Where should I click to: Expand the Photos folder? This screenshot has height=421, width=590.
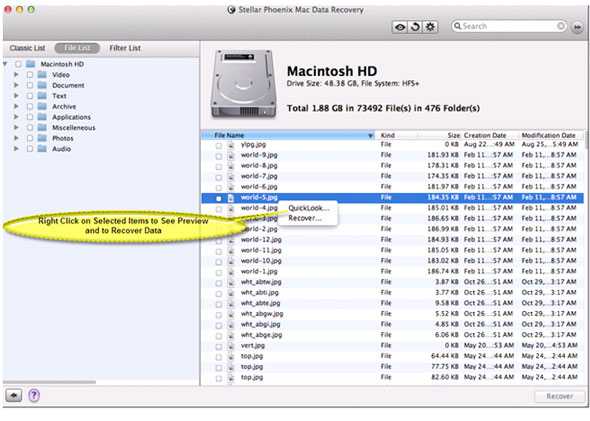(x=16, y=138)
